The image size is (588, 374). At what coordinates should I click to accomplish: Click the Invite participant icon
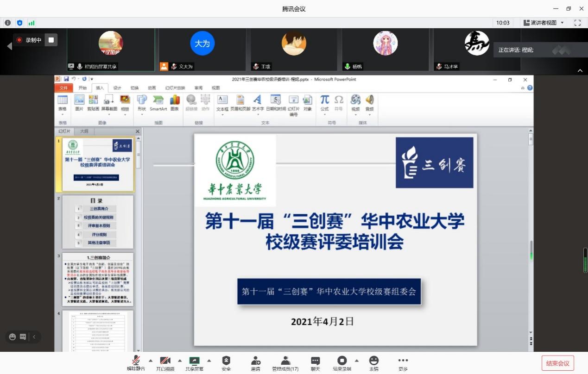[x=255, y=361]
